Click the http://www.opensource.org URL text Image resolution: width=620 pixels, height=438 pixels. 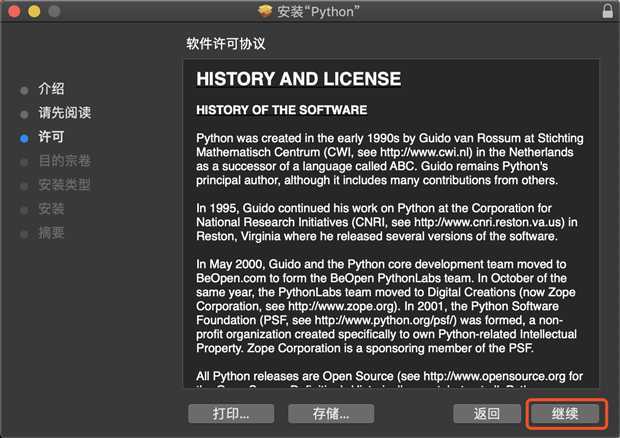(x=494, y=376)
